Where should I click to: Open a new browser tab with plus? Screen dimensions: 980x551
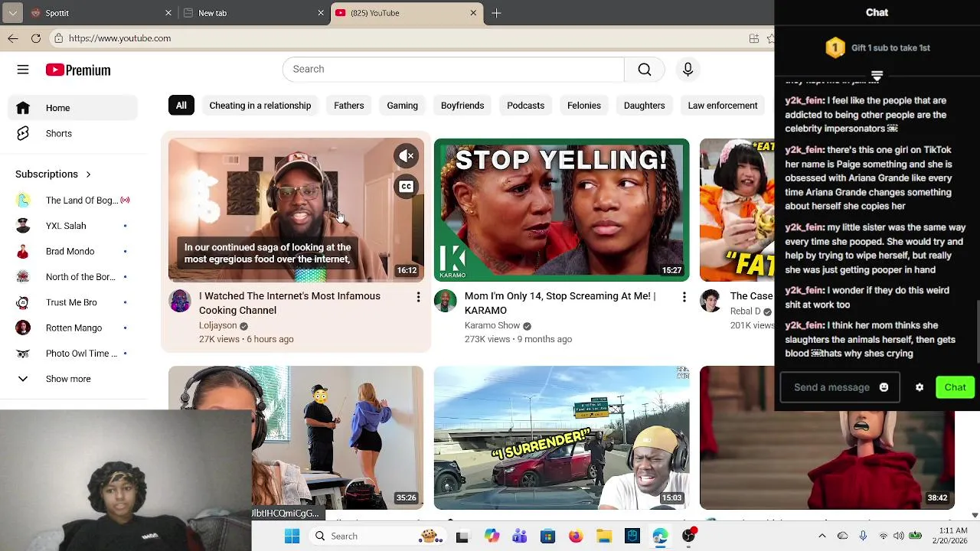click(x=496, y=13)
